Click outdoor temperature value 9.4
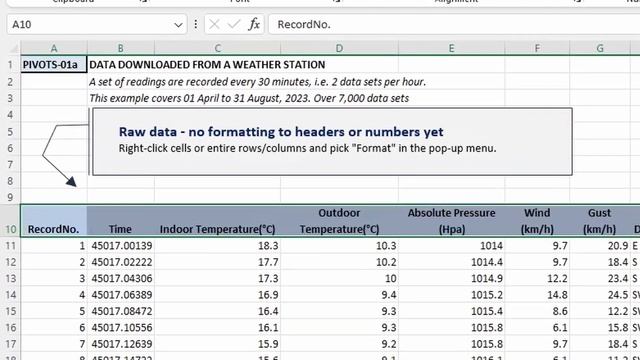This screenshot has width=640, height=360. pos(339,295)
